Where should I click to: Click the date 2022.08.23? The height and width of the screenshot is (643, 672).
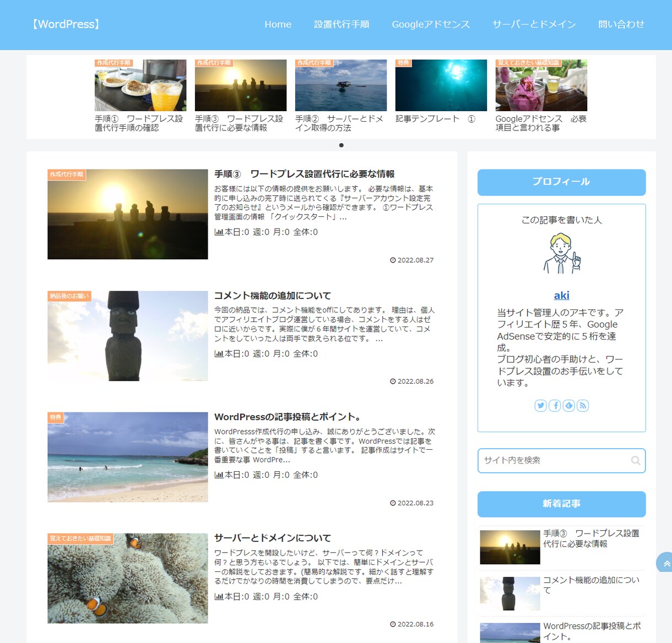[412, 503]
